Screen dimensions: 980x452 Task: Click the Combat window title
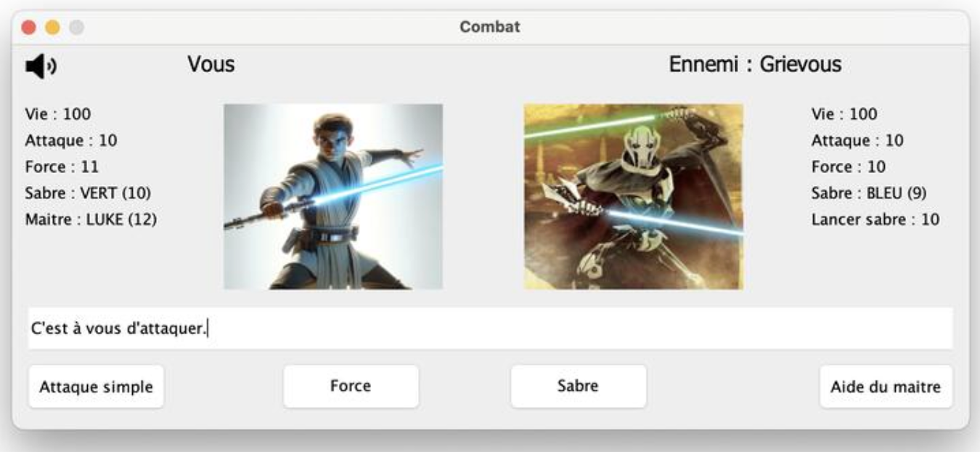point(489,28)
